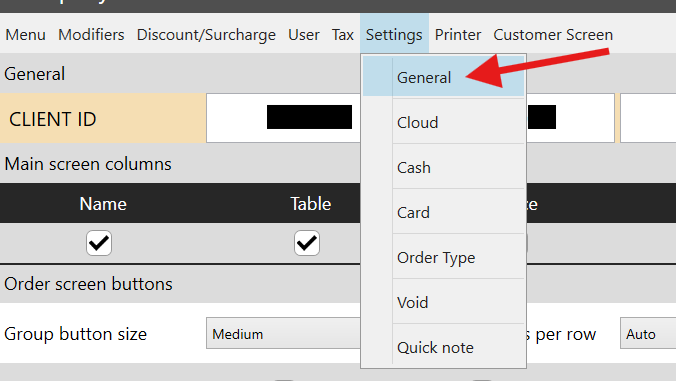Open the User menu

304,34
